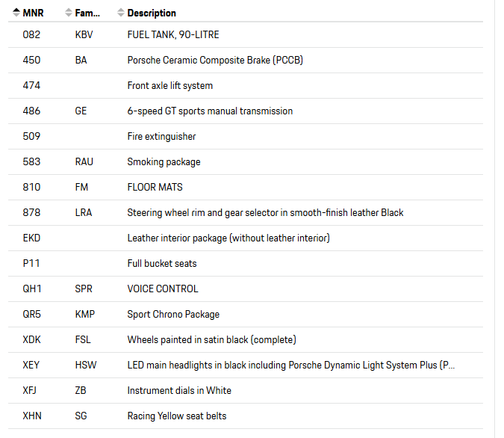Click the Smoking package description
This screenshot has height=438, width=504.
[164, 162]
